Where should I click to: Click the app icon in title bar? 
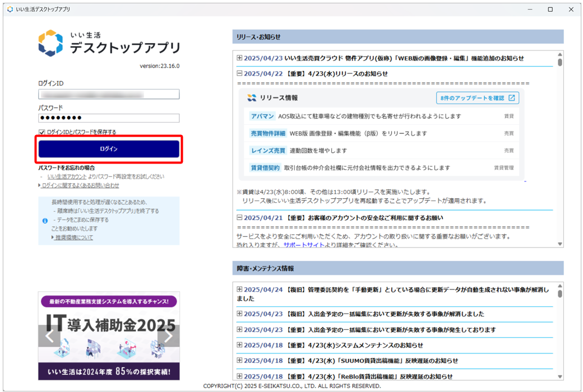click(10, 10)
